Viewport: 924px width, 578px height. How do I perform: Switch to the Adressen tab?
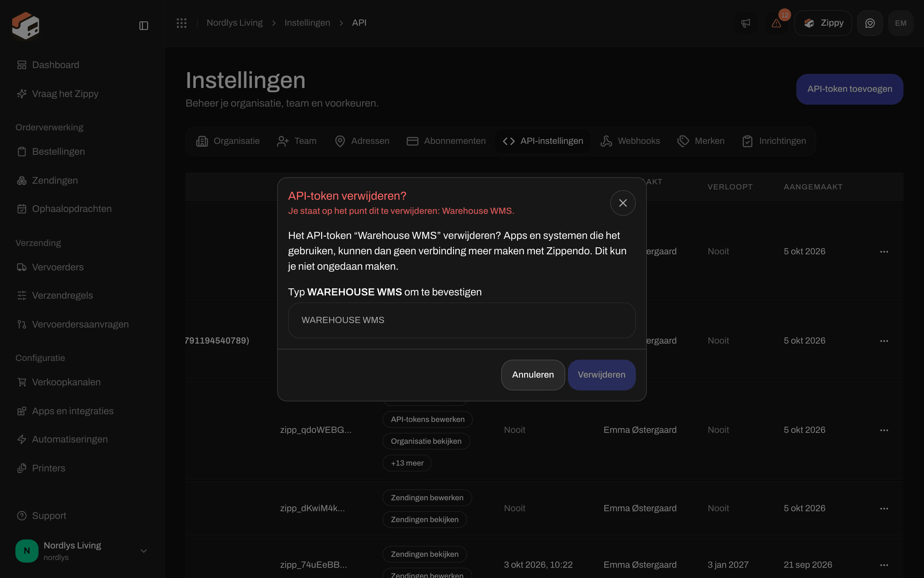pos(362,141)
